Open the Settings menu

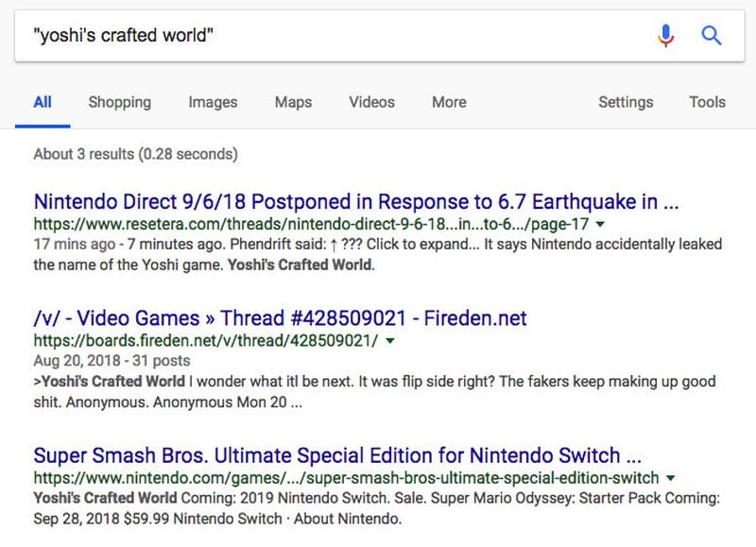pos(626,102)
